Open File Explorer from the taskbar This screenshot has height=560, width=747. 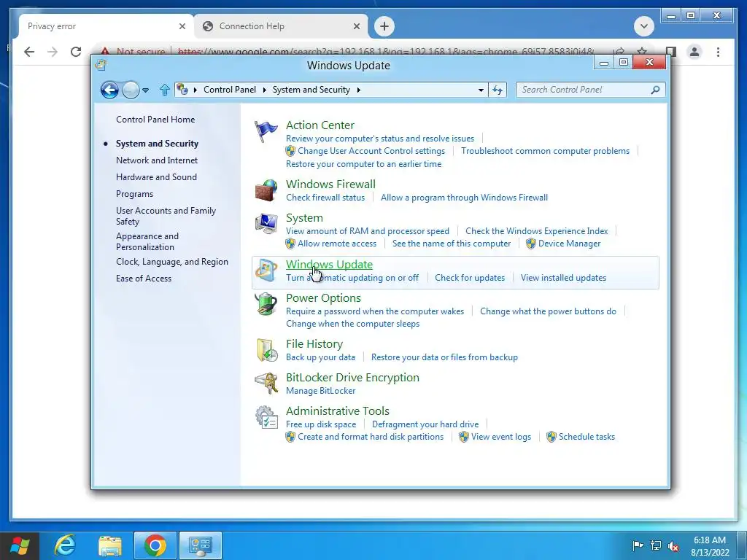click(x=110, y=545)
